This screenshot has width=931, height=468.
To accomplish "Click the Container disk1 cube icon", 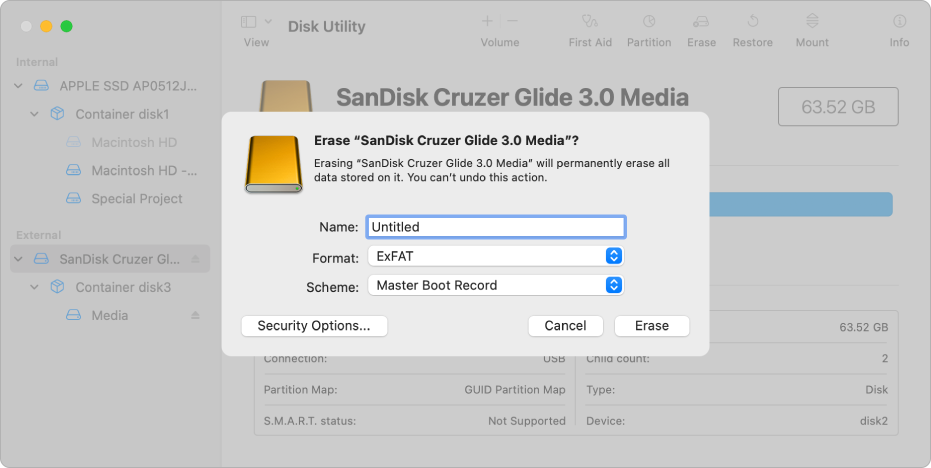I will (58, 113).
